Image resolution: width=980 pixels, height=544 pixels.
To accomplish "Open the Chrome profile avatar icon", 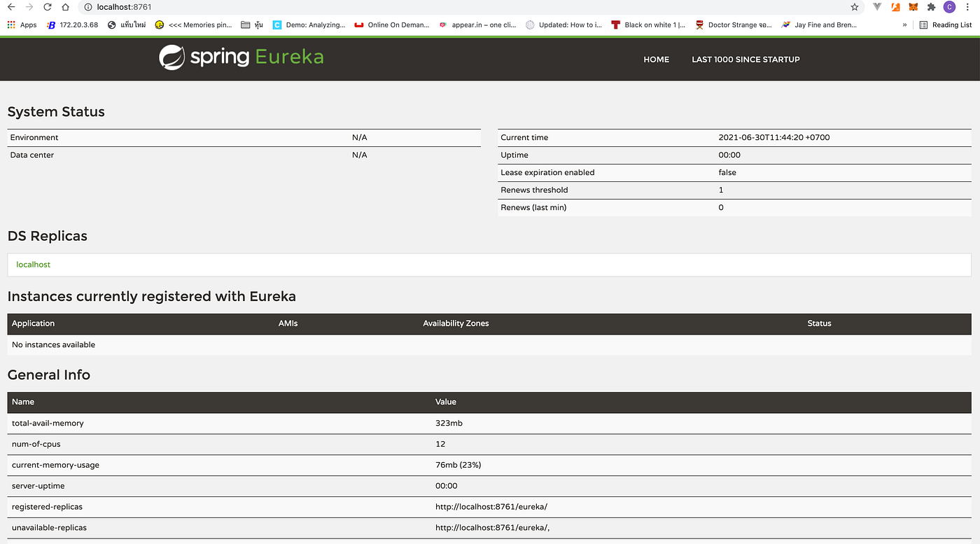I will pyautogui.click(x=949, y=7).
